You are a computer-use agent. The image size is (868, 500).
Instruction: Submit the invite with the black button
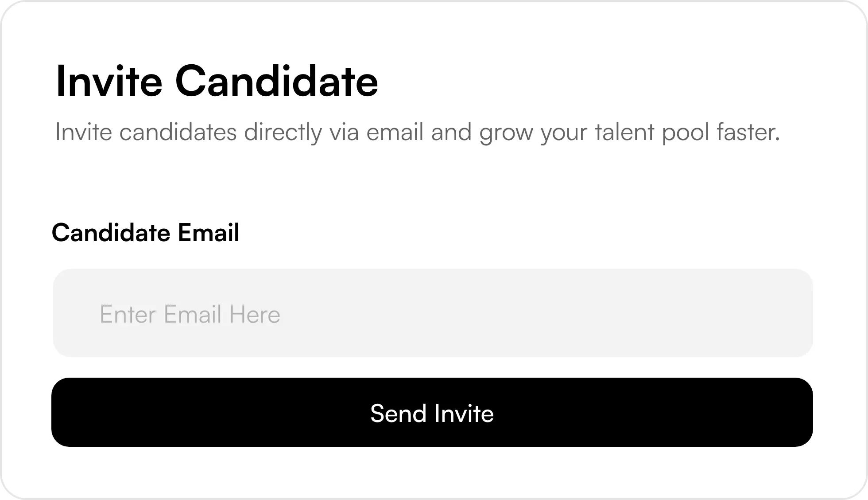tap(432, 412)
